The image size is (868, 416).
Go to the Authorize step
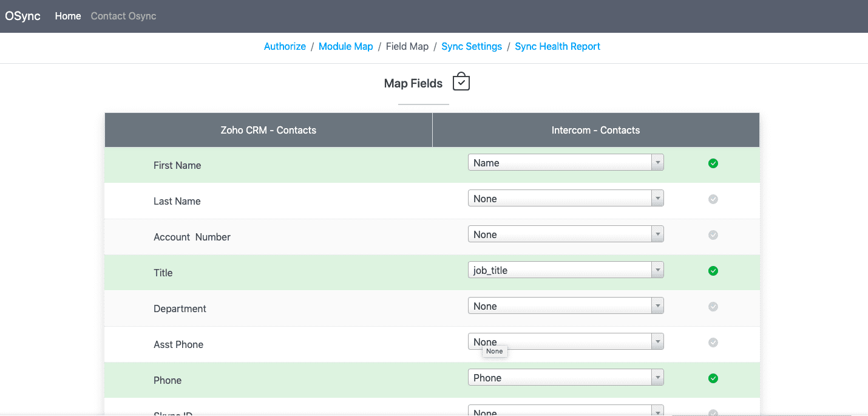(x=285, y=47)
